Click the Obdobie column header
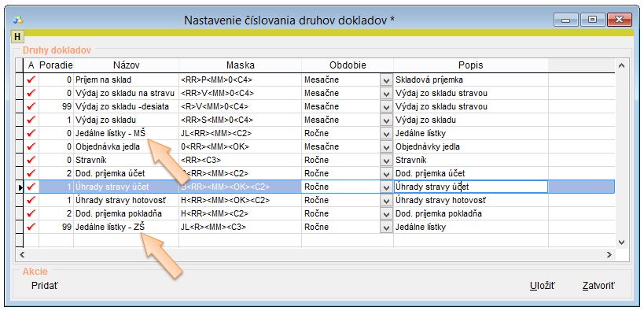 click(x=348, y=65)
